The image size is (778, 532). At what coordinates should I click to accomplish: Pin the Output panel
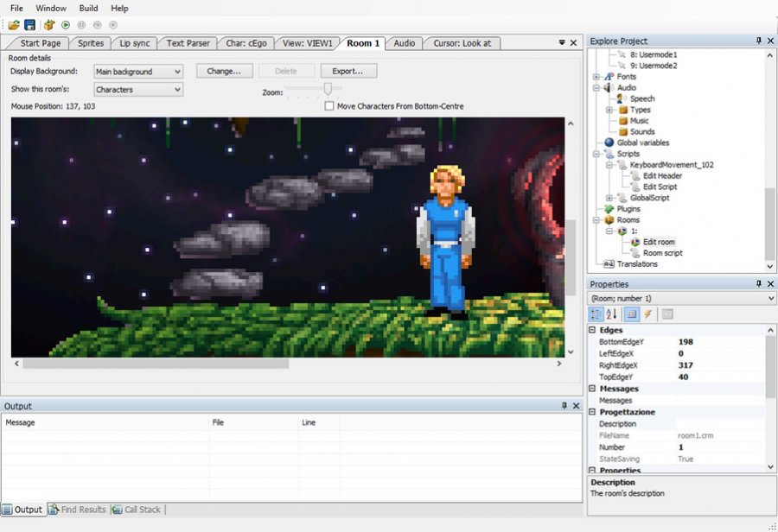coord(564,406)
